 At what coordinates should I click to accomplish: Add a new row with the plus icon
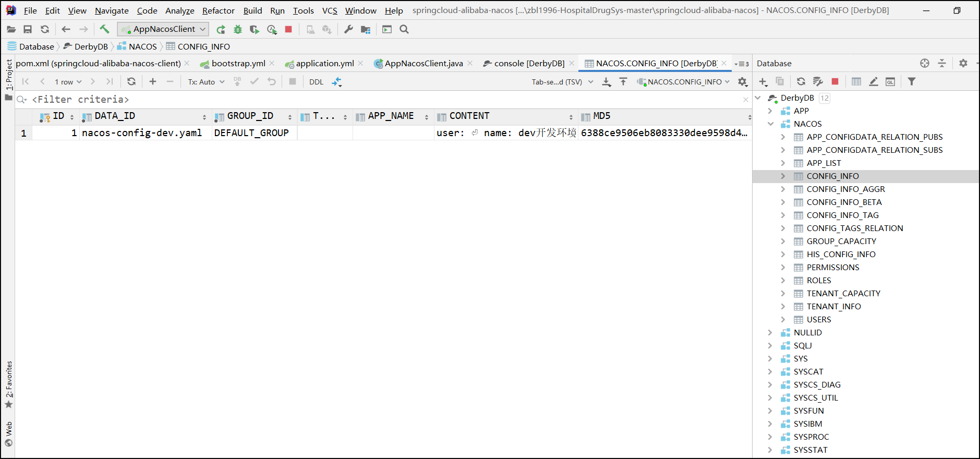pos(153,81)
